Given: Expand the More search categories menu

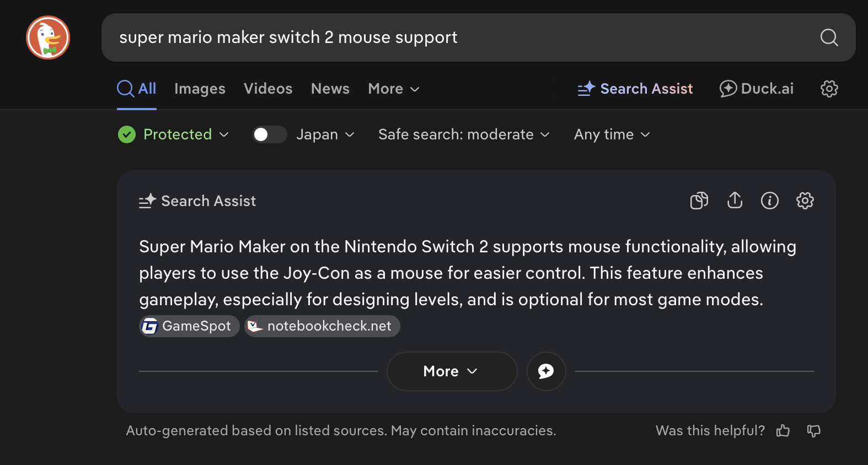Looking at the screenshot, I should (x=394, y=89).
